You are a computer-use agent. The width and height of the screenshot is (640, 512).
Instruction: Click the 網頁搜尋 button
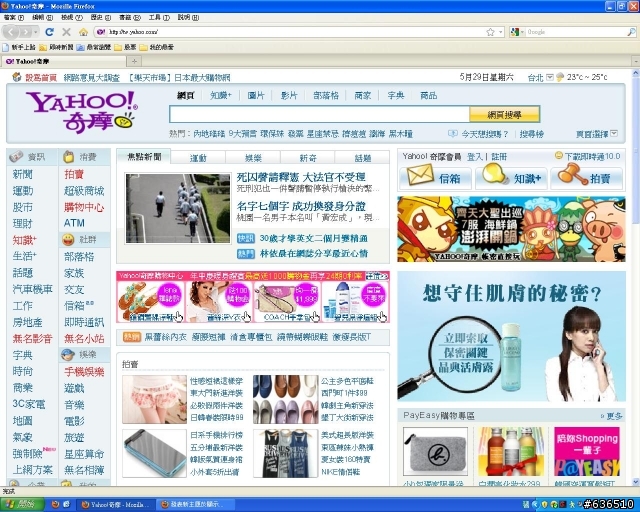(504, 115)
